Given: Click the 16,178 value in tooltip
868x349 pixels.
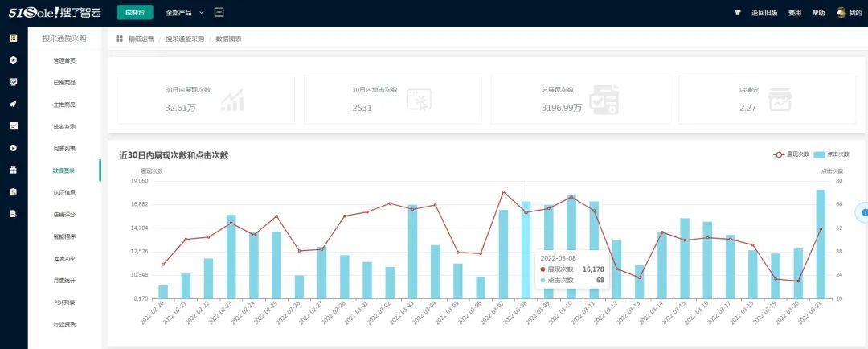Looking at the screenshot, I should (593, 269).
